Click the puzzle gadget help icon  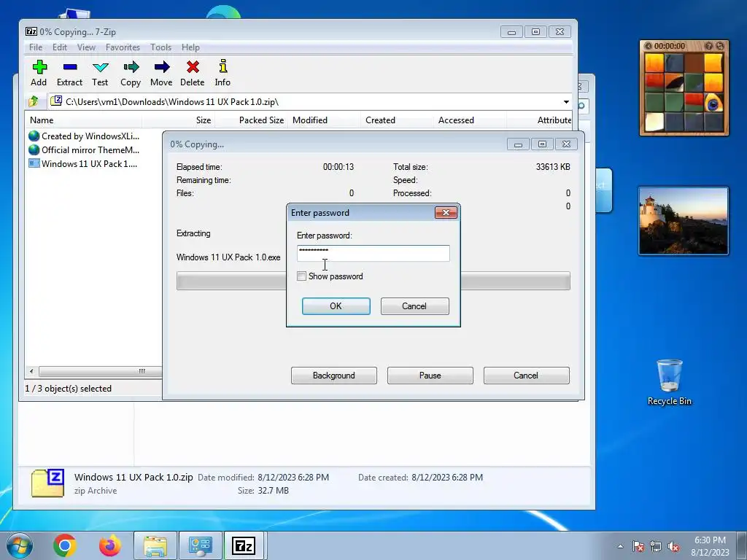pyautogui.click(x=709, y=46)
